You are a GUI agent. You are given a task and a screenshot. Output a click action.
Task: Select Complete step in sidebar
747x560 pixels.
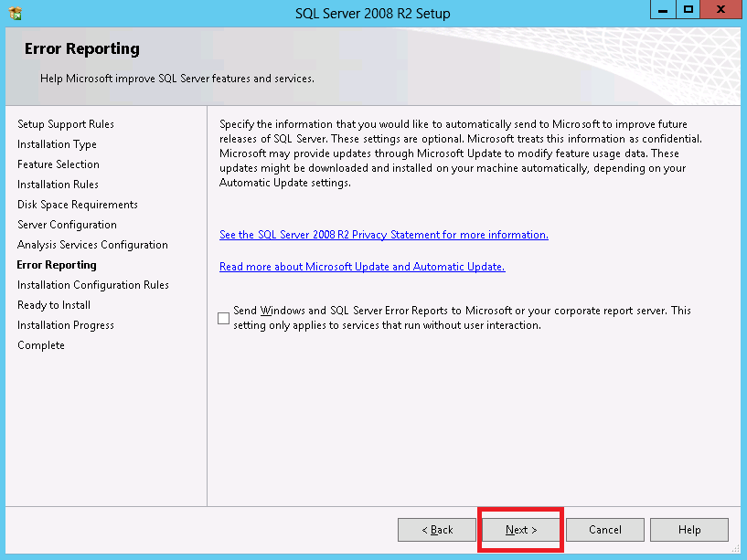click(x=41, y=345)
